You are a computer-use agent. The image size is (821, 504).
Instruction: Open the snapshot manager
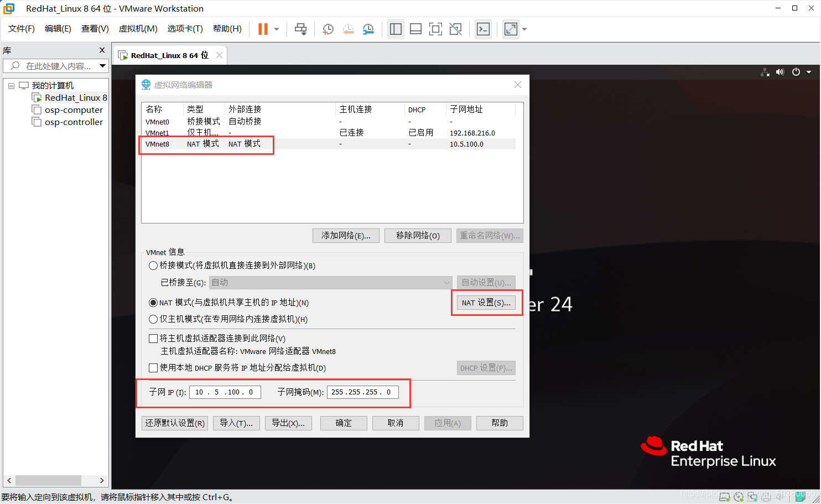[368, 29]
